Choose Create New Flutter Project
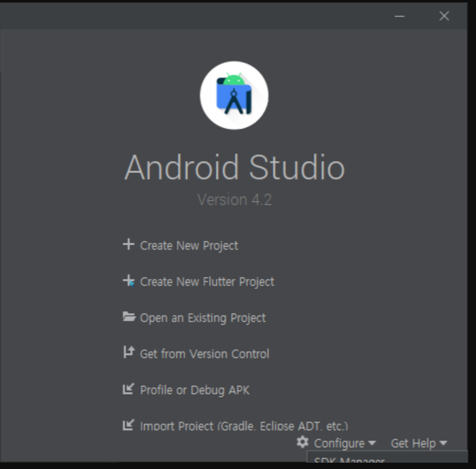Screen dimensions: 476x469 (207, 281)
